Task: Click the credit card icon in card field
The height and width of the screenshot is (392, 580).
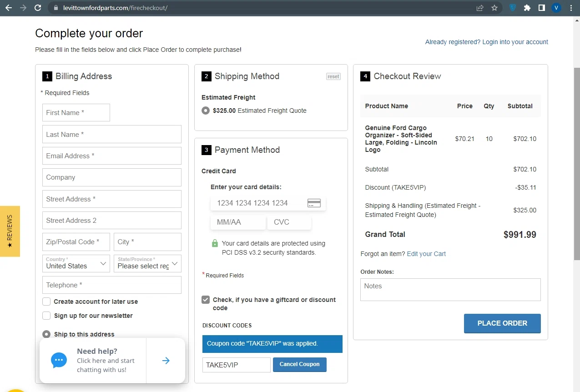Action: (x=314, y=203)
